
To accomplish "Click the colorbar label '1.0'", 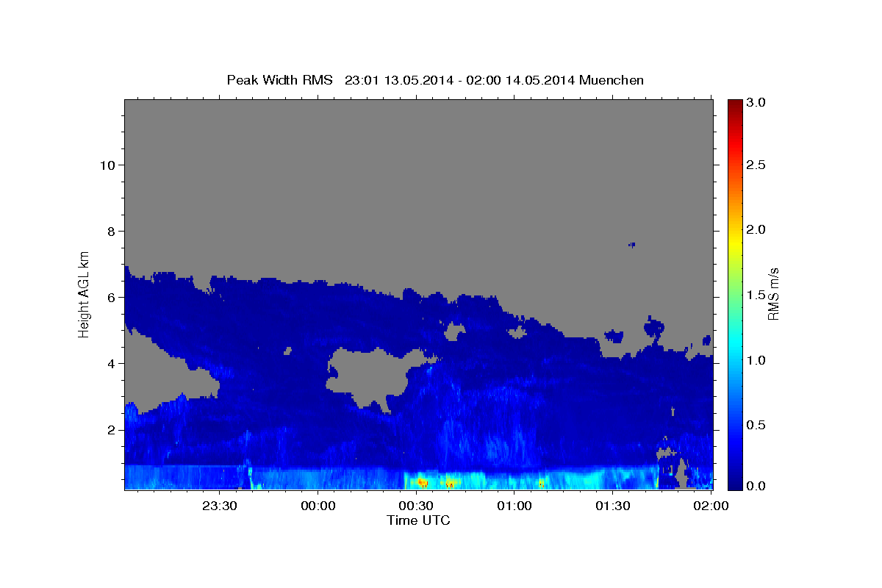I will [756, 360].
